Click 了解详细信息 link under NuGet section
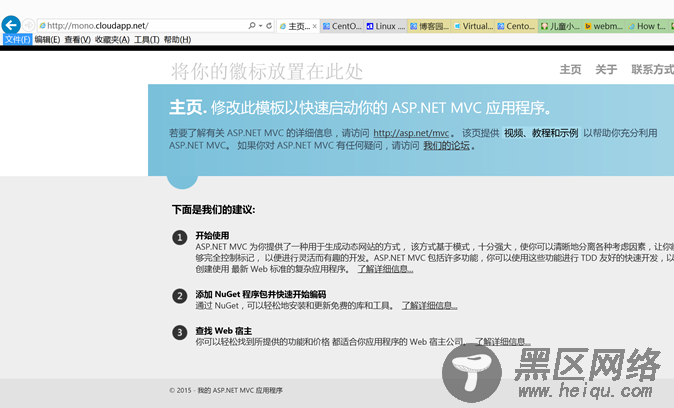Image resolution: width=674 pixels, height=408 pixels. coord(429,306)
